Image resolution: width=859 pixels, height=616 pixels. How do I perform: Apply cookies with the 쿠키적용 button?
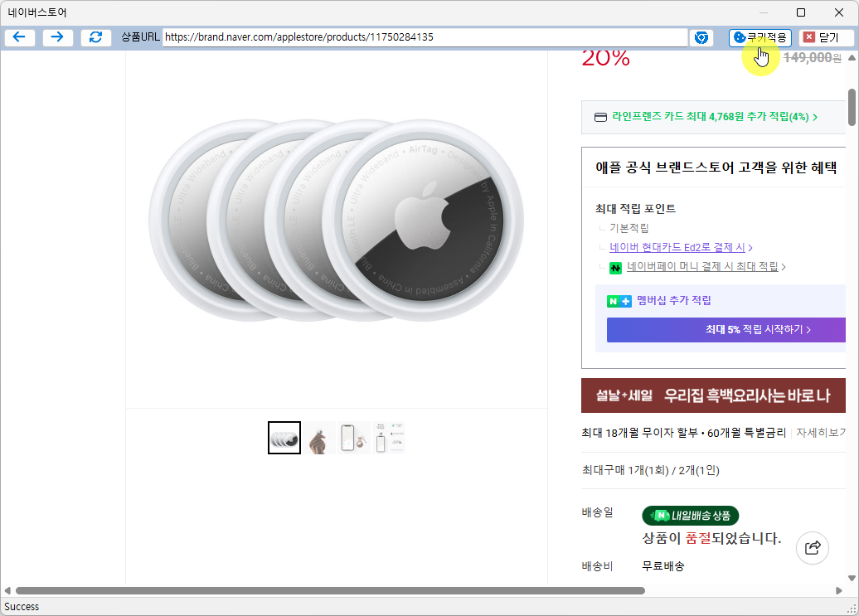pos(760,37)
